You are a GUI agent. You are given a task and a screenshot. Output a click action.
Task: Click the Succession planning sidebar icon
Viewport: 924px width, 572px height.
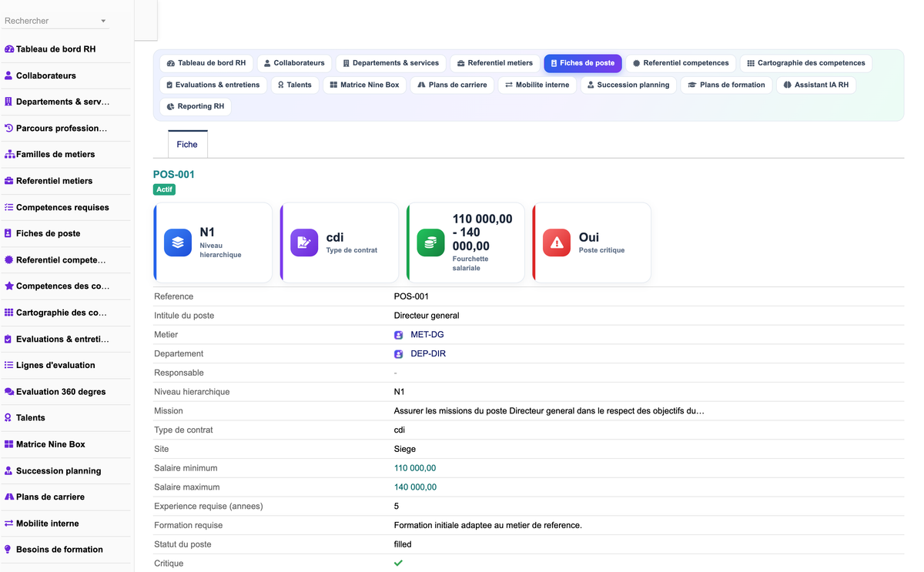coord(9,470)
